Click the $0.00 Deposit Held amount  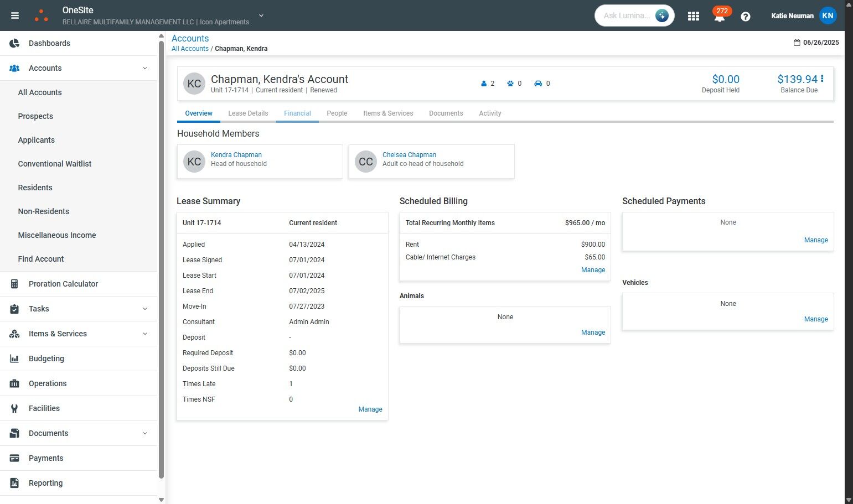click(726, 79)
